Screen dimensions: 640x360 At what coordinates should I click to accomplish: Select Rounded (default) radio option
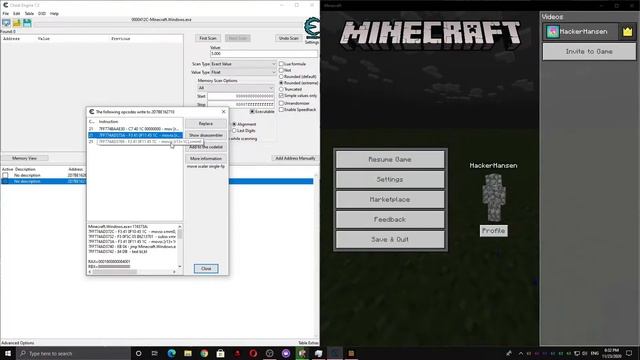coord(281,76)
